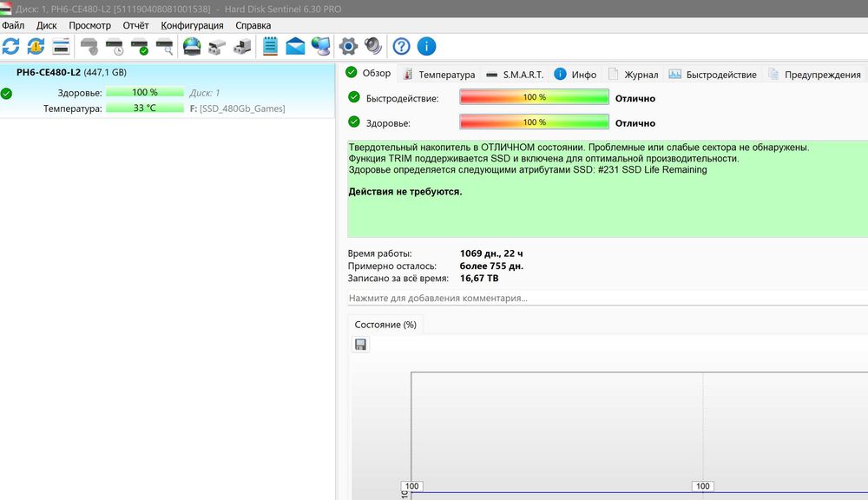The image size is (868, 500).
Task: Switch to the Инфо tab
Action: 575,74
